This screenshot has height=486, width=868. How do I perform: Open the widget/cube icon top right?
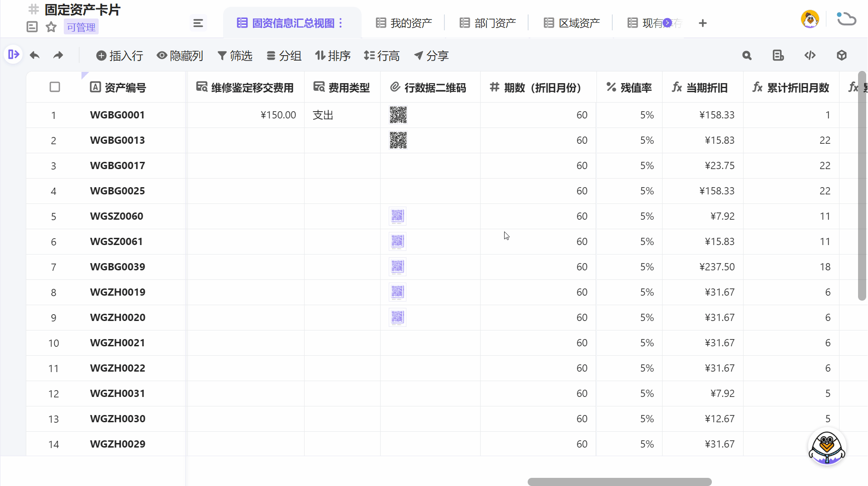(842, 55)
